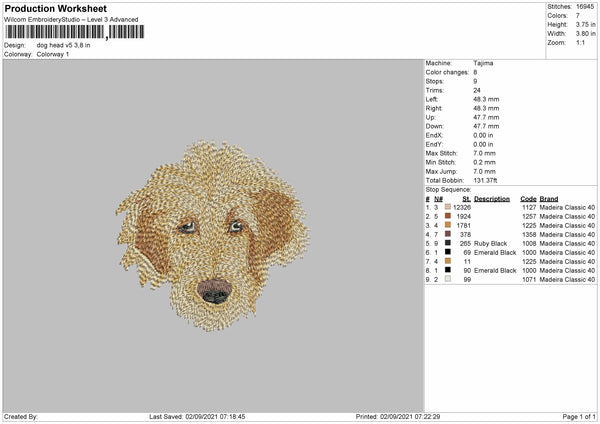The width and height of the screenshot is (600, 424).
Task: Click the Code column header
Action: [x=528, y=199]
